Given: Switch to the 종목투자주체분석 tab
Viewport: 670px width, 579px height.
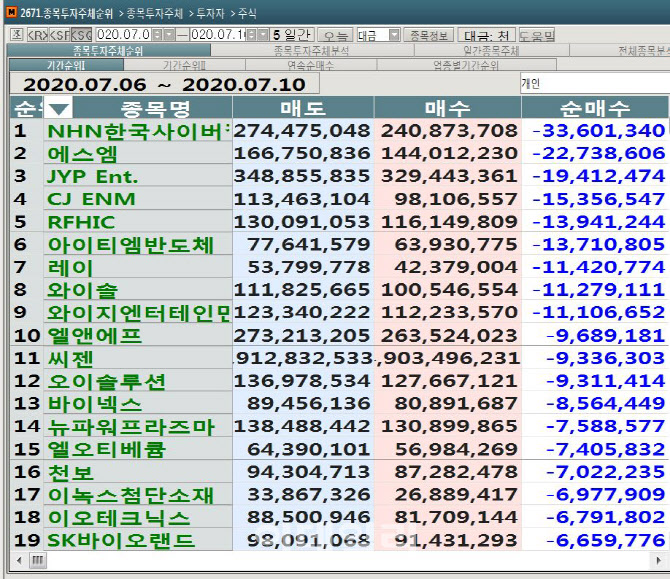Looking at the screenshot, I should (311, 51).
